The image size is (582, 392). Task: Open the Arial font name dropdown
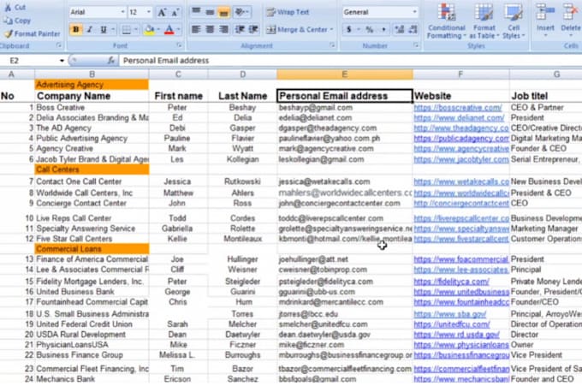click(122, 12)
